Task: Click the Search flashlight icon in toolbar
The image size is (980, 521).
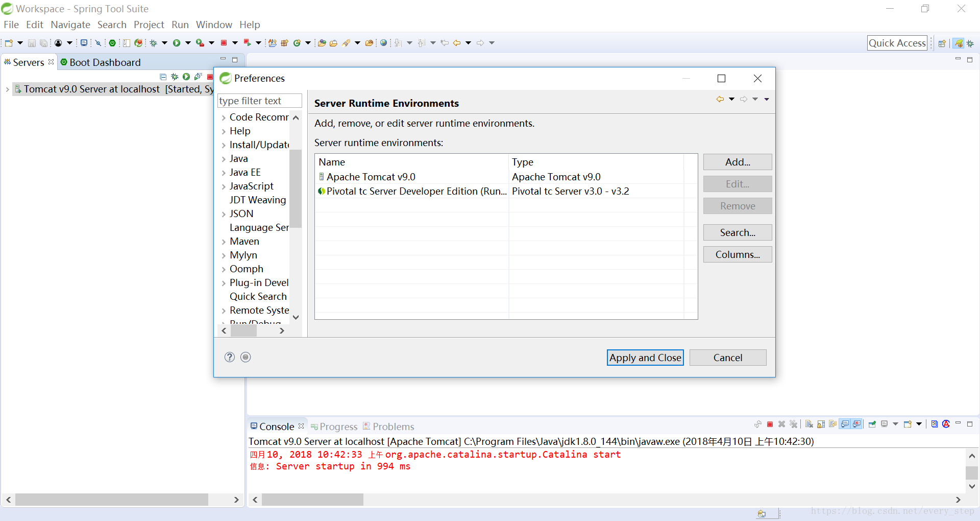Action: click(x=346, y=43)
